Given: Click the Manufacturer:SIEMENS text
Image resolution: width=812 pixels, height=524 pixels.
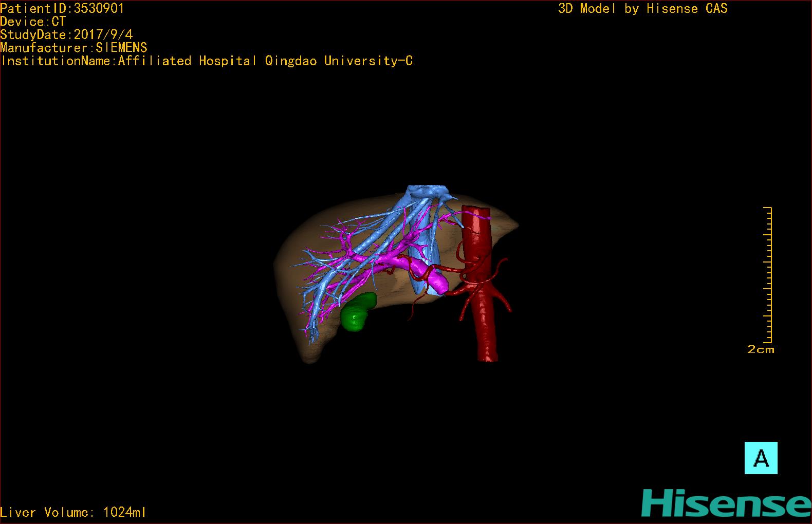Looking at the screenshot, I should 73,48.
